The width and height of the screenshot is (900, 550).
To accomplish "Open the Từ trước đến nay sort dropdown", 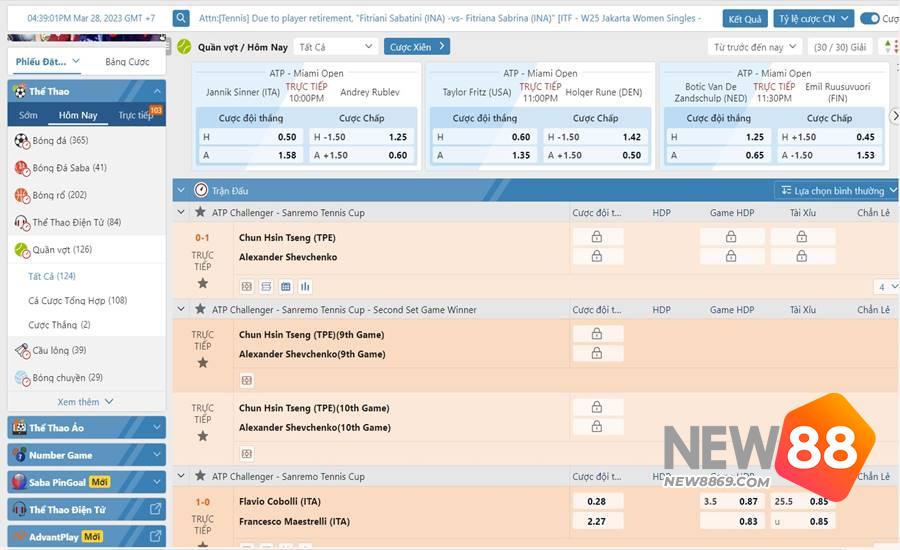I will click(754, 47).
